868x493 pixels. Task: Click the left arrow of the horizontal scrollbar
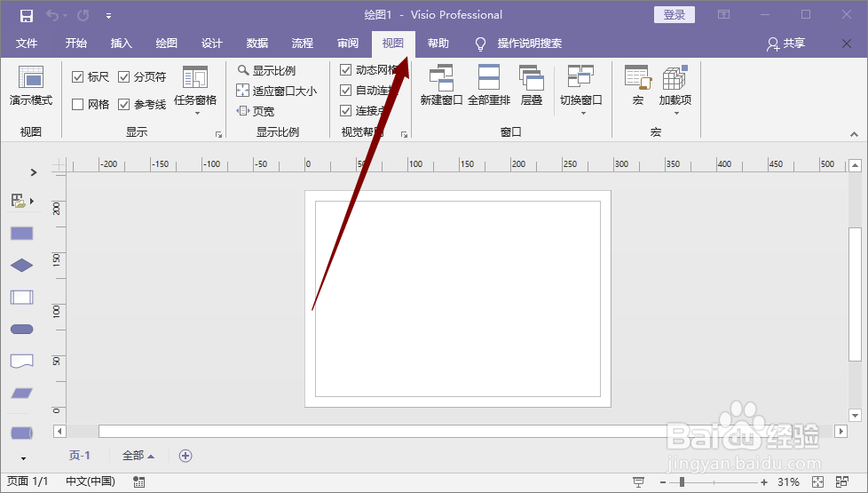pyautogui.click(x=59, y=431)
